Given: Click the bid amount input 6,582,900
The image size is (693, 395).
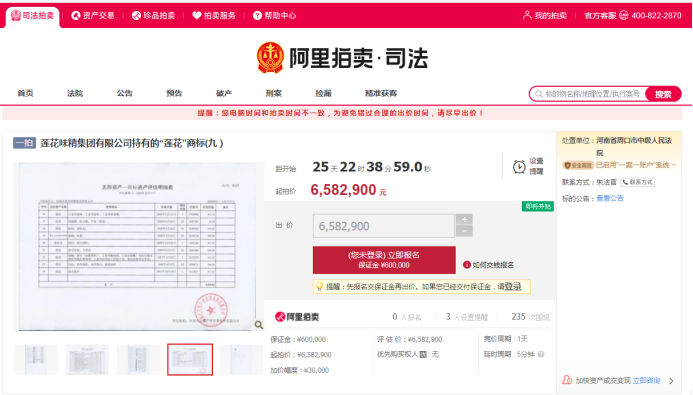Looking at the screenshot, I should coord(384,226).
